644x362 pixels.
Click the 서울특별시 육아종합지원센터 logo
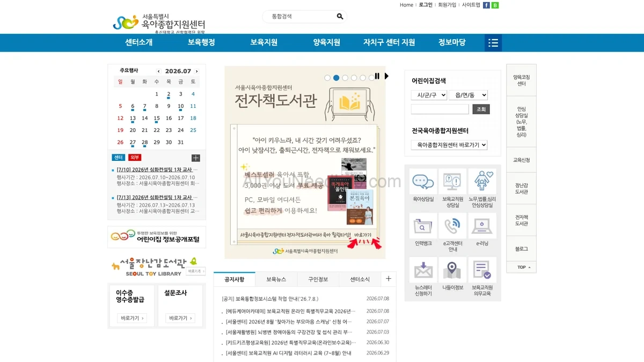[x=159, y=23]
